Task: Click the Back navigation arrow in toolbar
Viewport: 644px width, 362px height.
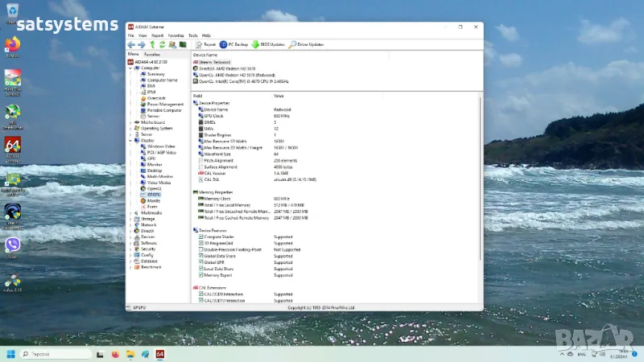Action: click(x=131, y=45)
